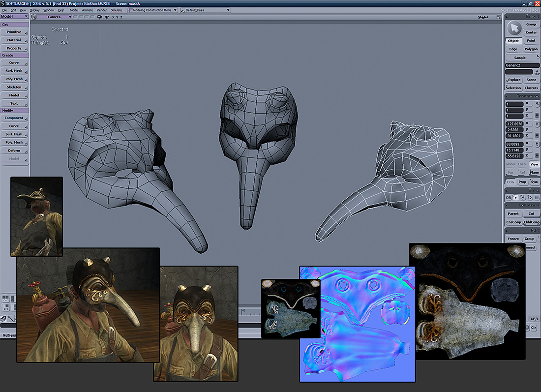This screenshot has height=392, width=541.
Task: Activate Rotate transform r icon
Action: [x=537, y=124]
